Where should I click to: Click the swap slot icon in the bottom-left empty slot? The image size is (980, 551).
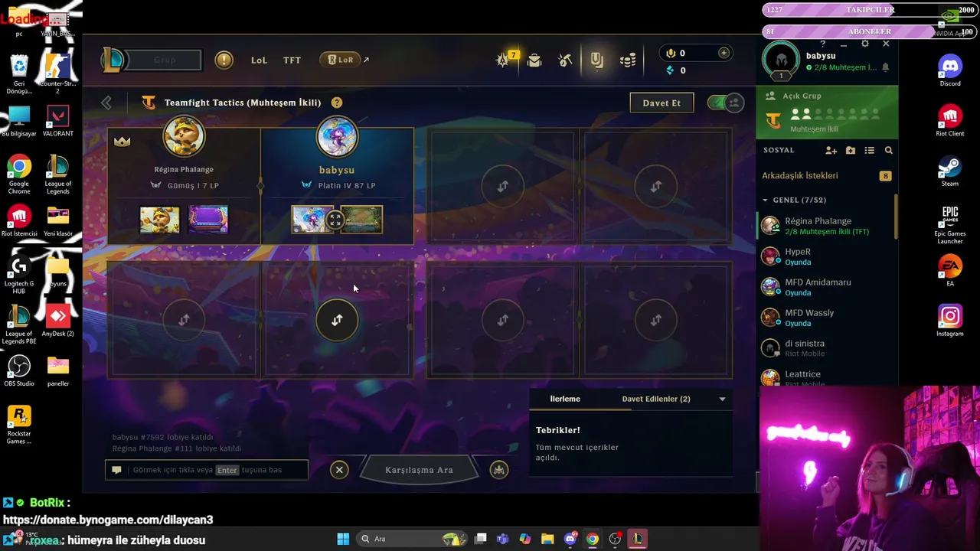click(x=184, y=320)
